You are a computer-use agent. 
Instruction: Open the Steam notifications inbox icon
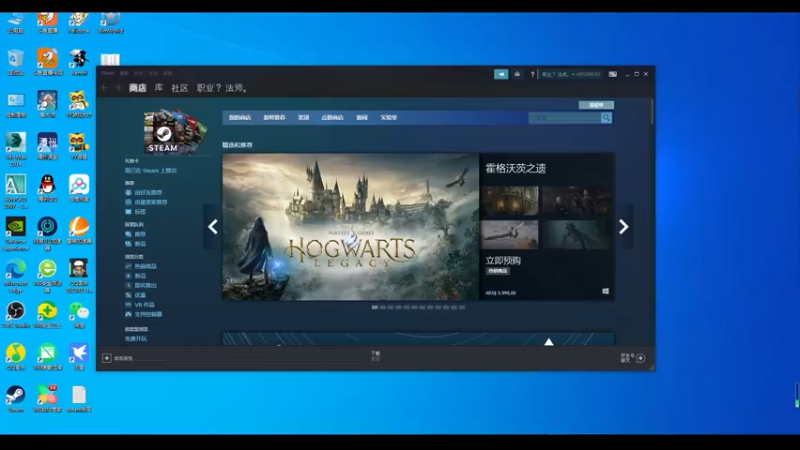click(x=517, y=74)
